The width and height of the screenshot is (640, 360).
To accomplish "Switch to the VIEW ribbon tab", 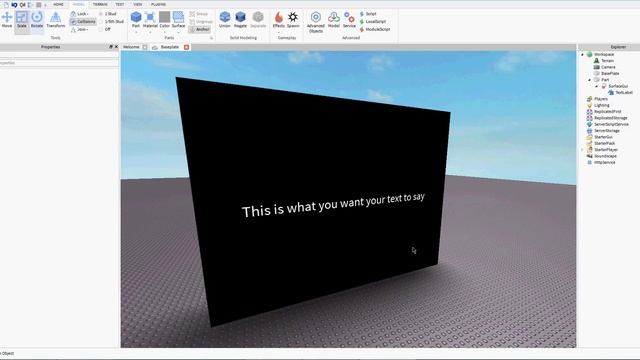I will pyautogui.click(x=138, y=4).
